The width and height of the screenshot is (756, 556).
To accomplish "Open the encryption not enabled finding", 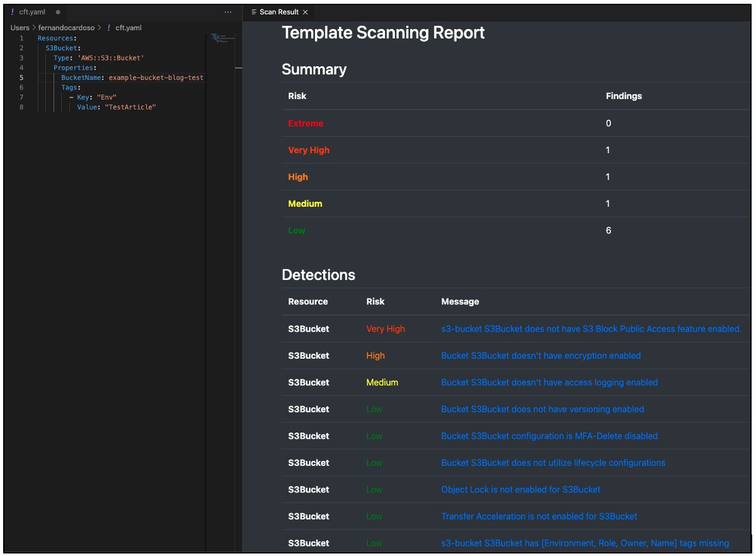I will coord(541,356).
